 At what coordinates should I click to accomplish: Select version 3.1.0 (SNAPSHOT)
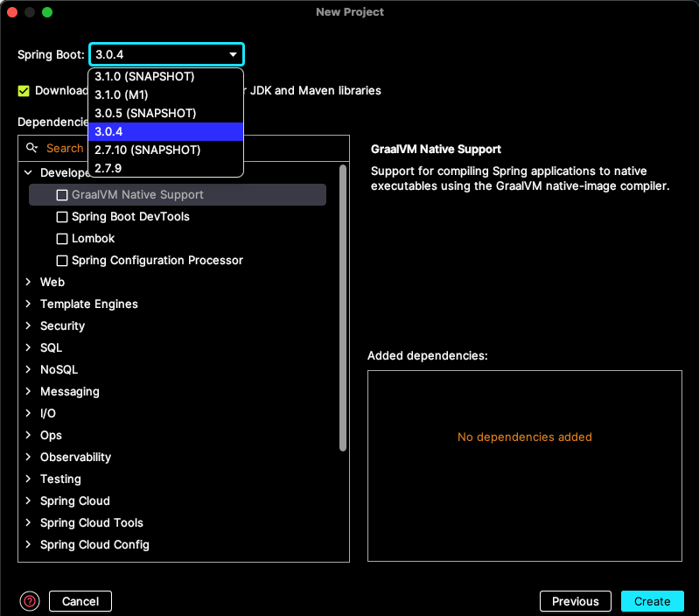click(166, 77)
